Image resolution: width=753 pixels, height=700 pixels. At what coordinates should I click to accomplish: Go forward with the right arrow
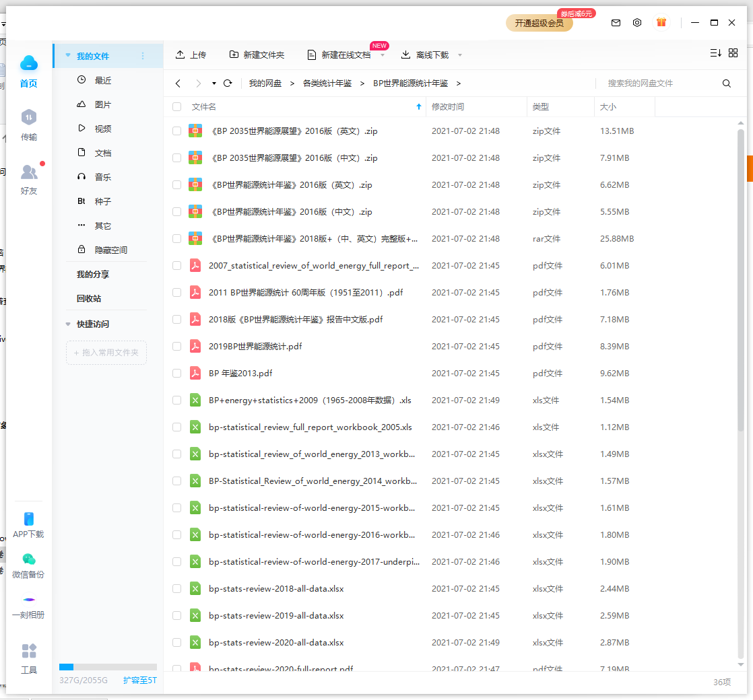coord(198,83)
